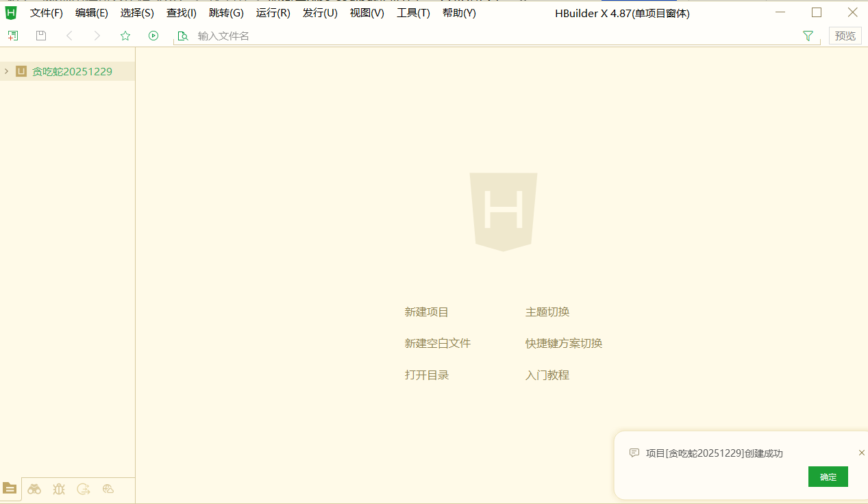Click the 新建项目 link
This screenshot has height=504, width=868.
point(426,312)
